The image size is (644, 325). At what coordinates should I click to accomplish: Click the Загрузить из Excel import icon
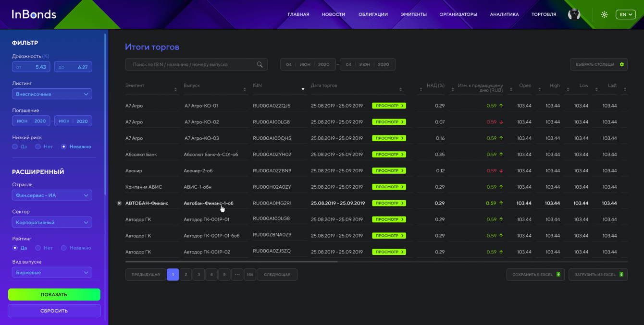pos(621,275)
